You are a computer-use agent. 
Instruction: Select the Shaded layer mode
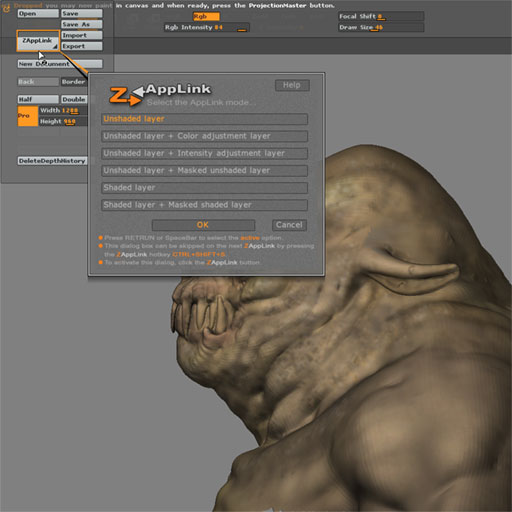coord(204,188)
